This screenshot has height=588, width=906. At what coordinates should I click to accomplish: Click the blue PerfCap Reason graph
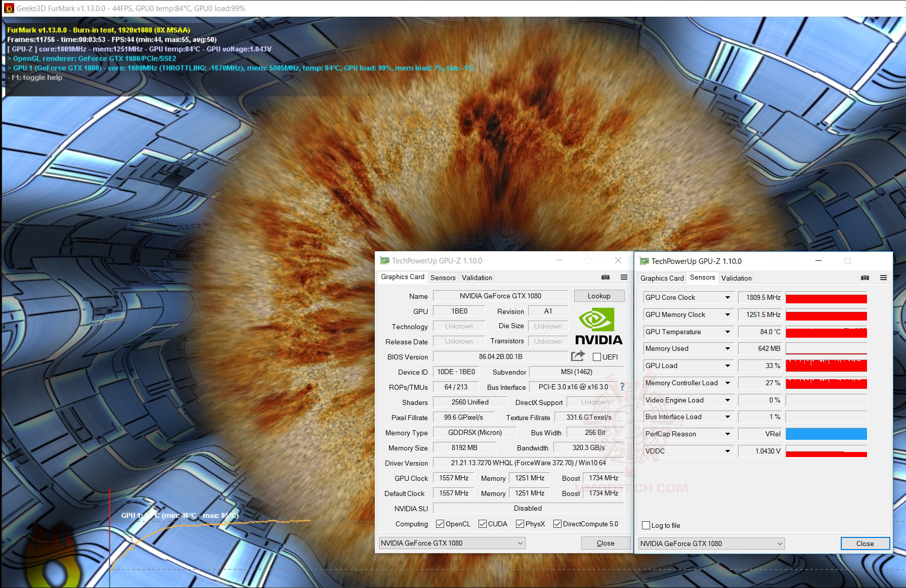point(826,434)
